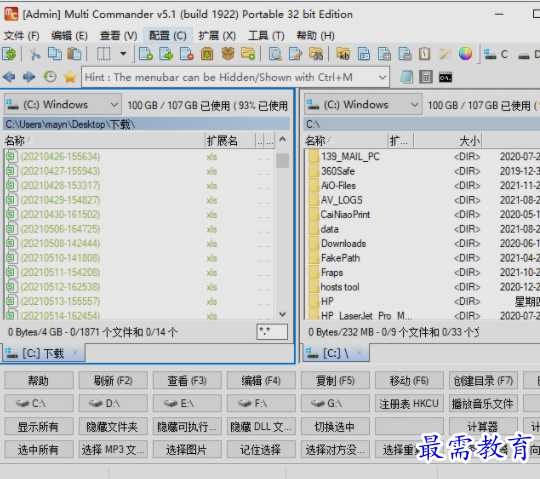Expand the right panel drive selector dropdown
This screenshot has width=540, height=479.
coord(415,105)
